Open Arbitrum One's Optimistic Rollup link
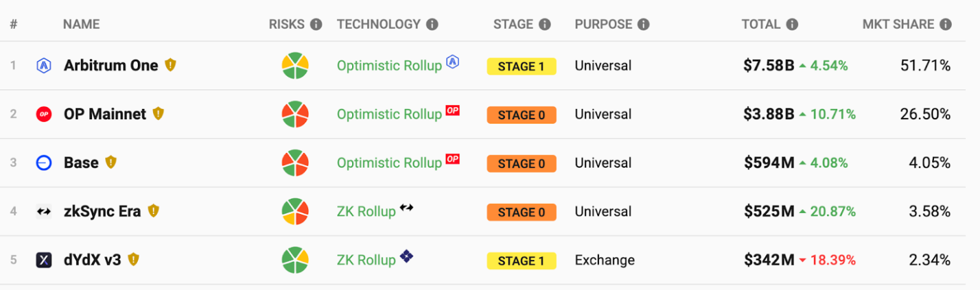Viewport: 980px width, 290px height. (x=389, y=66)
